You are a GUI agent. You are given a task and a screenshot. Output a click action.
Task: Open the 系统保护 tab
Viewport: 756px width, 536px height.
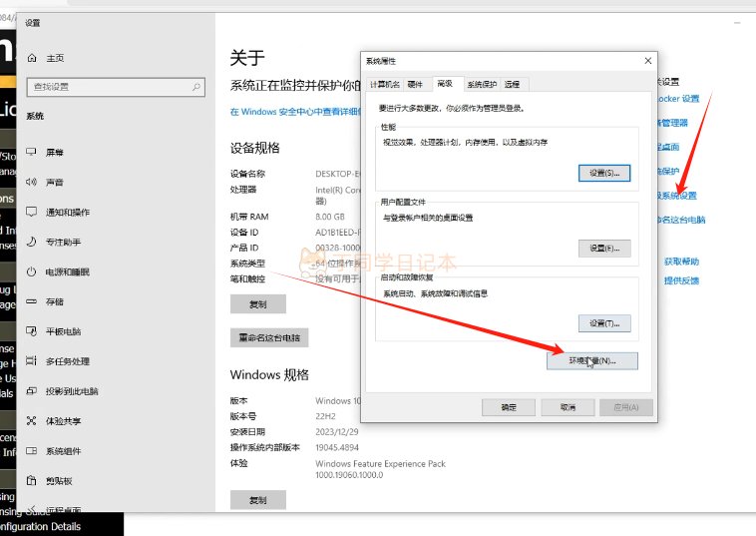[482, 85]
